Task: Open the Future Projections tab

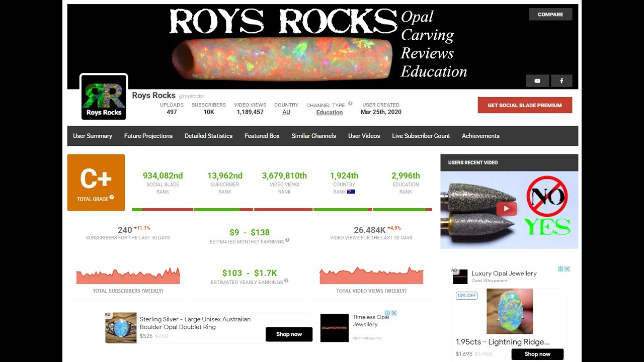Action: pyautogui.click(x=148, y=136)
